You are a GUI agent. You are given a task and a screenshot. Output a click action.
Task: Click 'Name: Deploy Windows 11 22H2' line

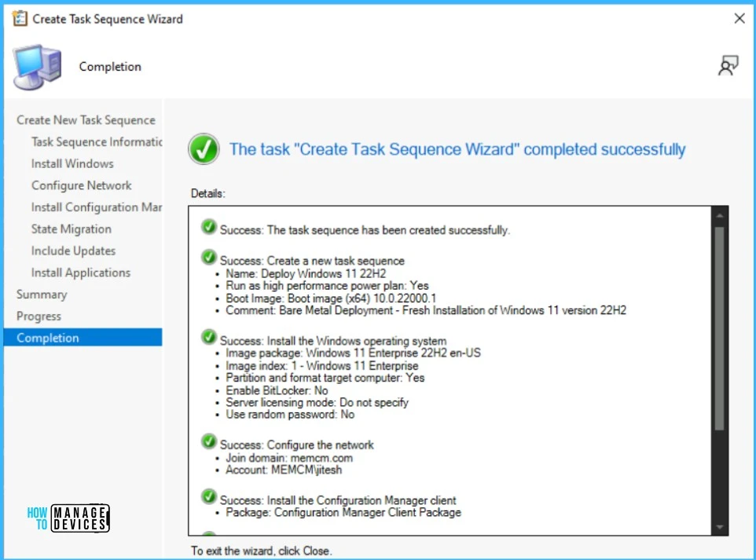click(306, 273)
